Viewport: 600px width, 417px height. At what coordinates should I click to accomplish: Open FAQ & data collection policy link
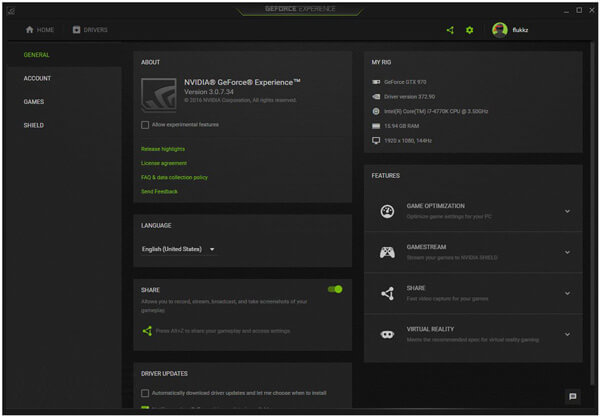point(174,177)
